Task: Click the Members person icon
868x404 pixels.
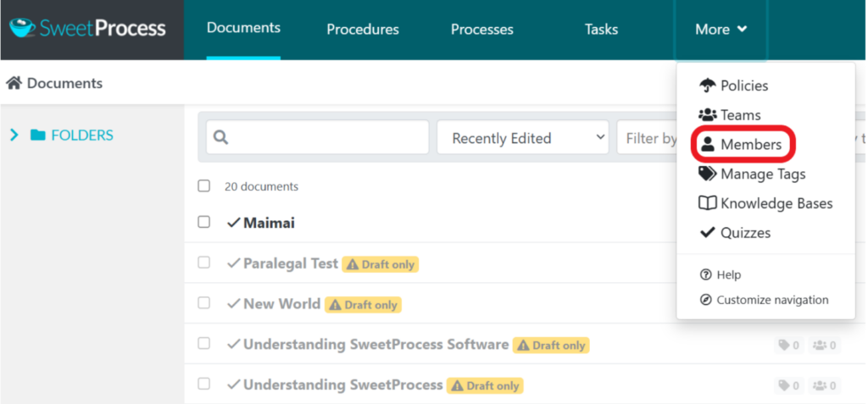Action: [x=708, y=145]
